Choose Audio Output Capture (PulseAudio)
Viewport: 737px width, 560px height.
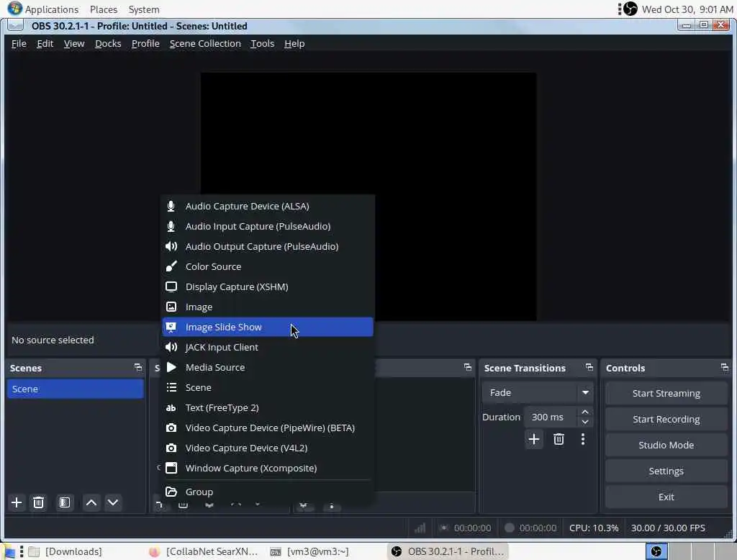(268, 246)
